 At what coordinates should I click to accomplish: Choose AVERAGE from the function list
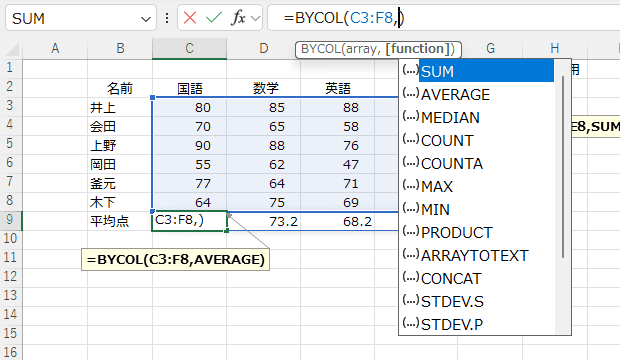[x=456, y=95]
